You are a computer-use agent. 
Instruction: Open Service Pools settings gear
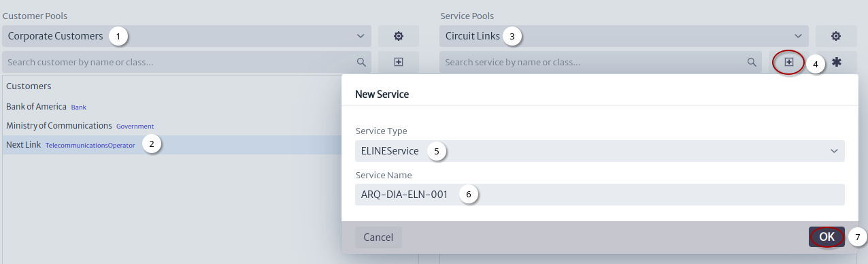(836, 36)
